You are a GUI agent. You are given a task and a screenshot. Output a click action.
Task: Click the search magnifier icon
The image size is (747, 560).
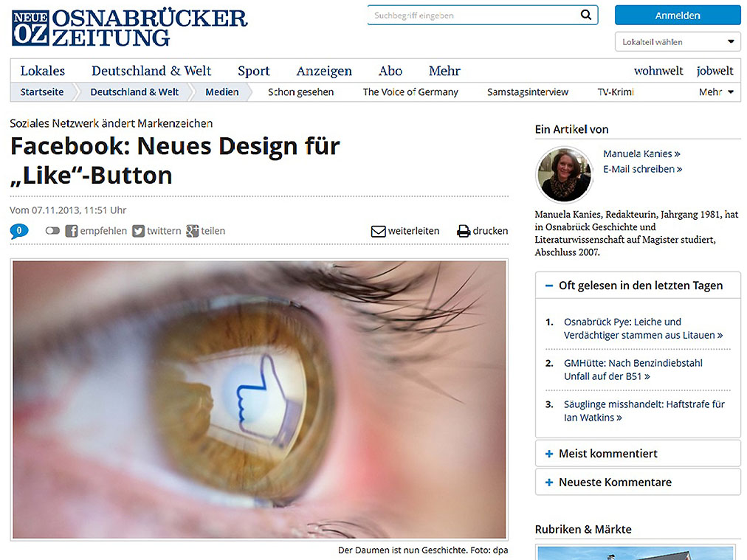coord(585,15)
